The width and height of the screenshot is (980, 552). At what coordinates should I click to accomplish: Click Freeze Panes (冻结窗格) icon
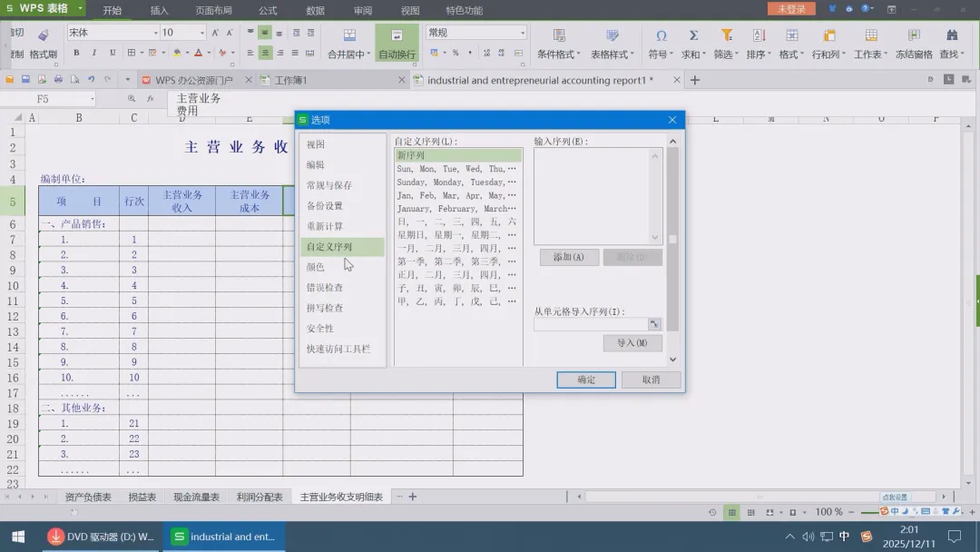[x=914, y=35]
